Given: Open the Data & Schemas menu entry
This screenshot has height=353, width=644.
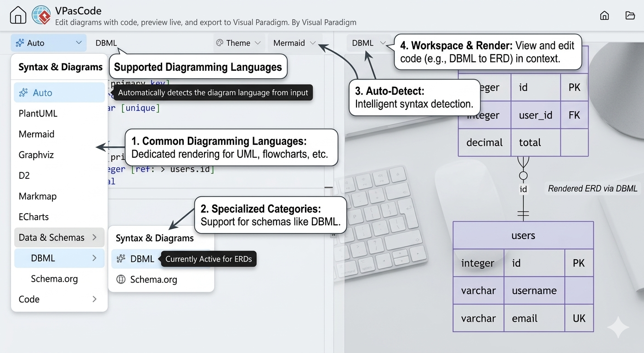Looking at the screenshot, I should (x=59, y=237).
